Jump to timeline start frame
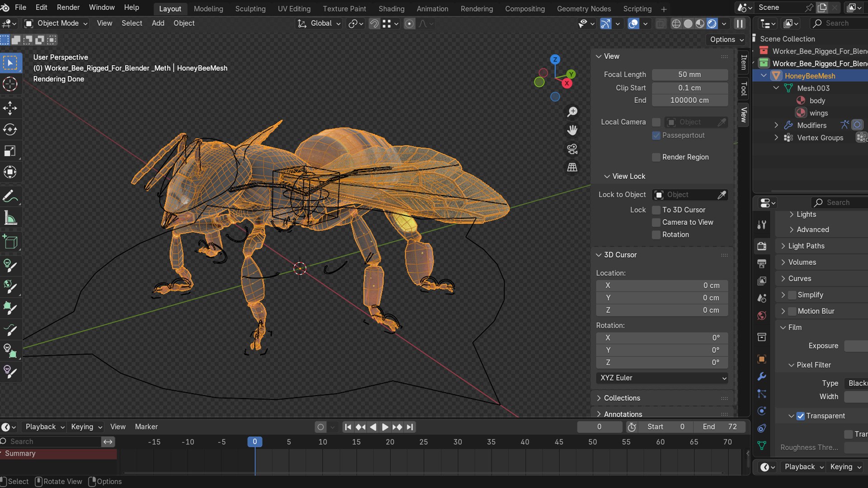The width and height of the screenshot is (868, 488). tap(348, 427)
